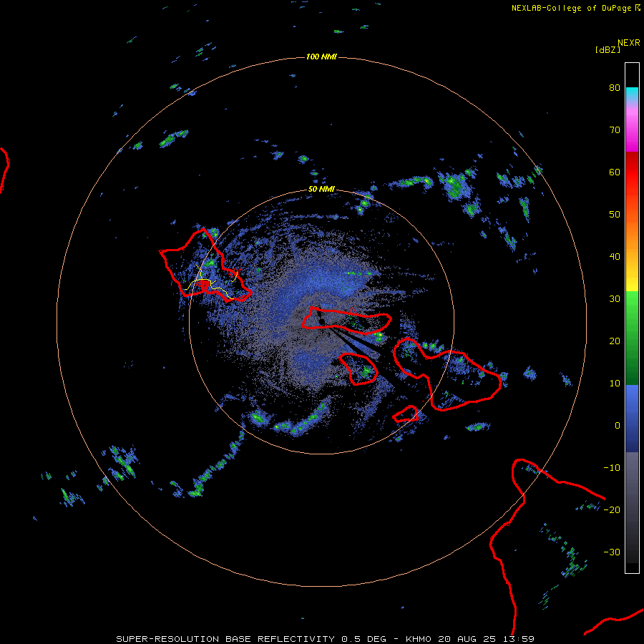
Task: Click the radar site dot at center
Action: (322, 321)
